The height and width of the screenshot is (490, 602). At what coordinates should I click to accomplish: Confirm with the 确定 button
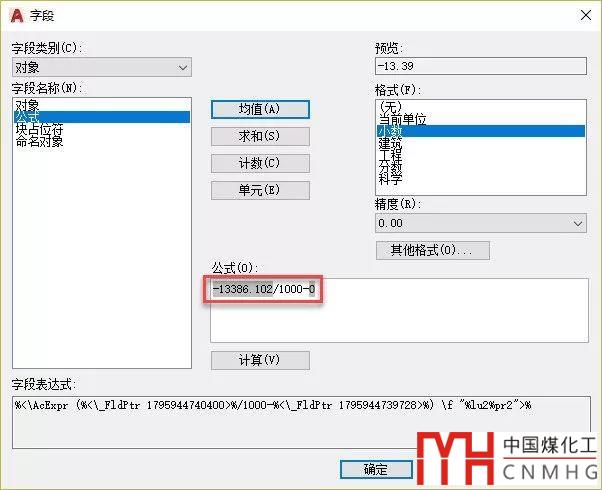coord(377,469)
